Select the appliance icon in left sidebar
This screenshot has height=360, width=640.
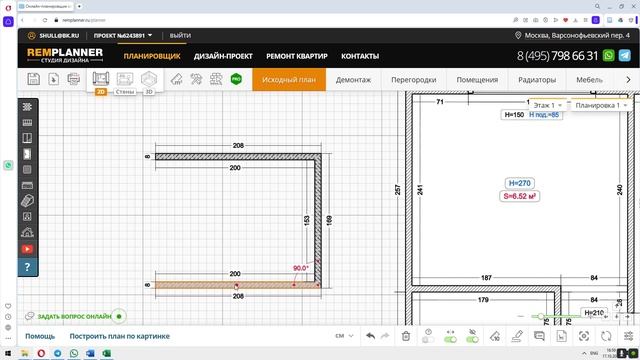[x=27, y=217]
